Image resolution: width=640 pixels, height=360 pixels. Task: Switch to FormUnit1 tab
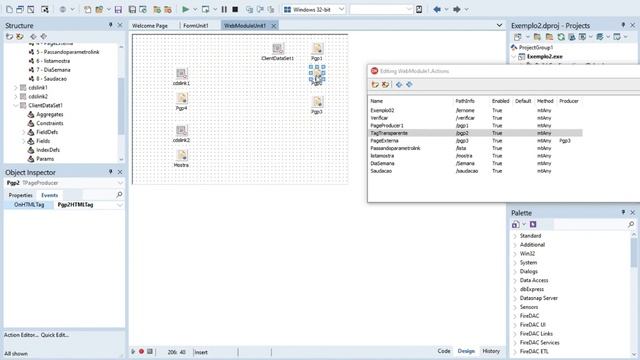(196, 25)
